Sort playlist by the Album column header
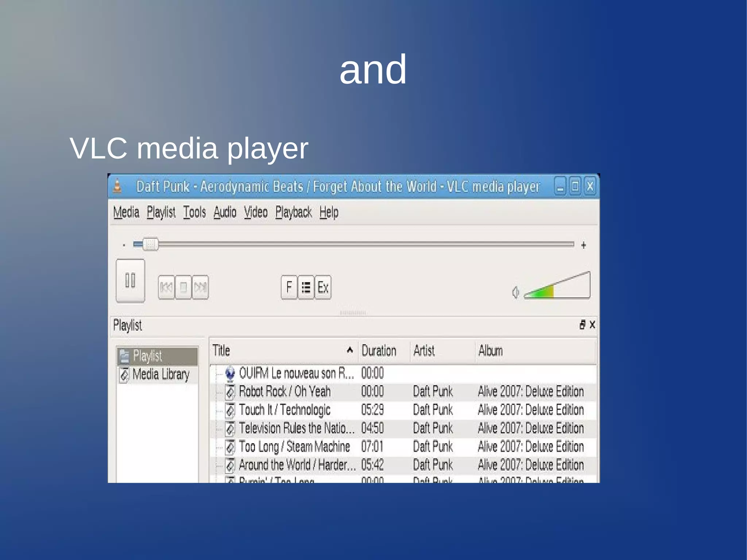This screenshot has height=560, width=747. pyautogui.click(x=490, y=351)
